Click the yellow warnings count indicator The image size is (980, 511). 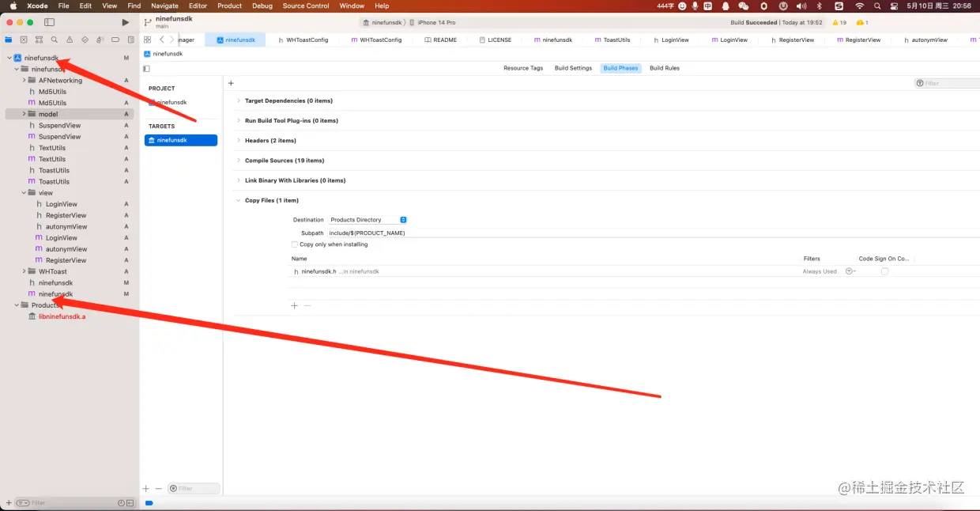tap(839, 23)
